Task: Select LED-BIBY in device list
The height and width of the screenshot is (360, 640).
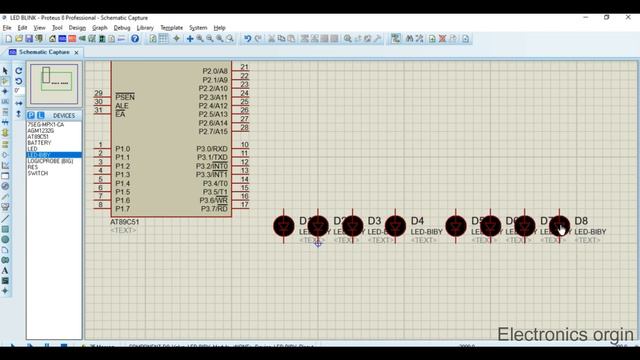Action: click(54, 155)
